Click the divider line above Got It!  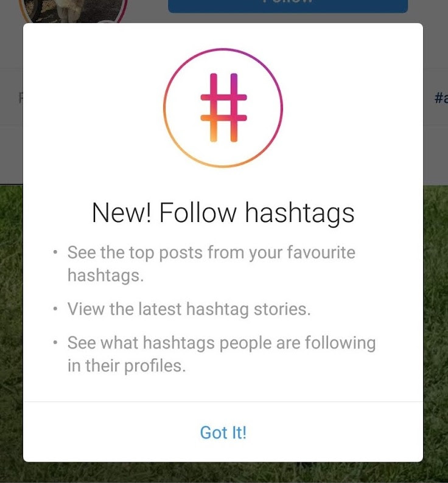coord(223,401)
